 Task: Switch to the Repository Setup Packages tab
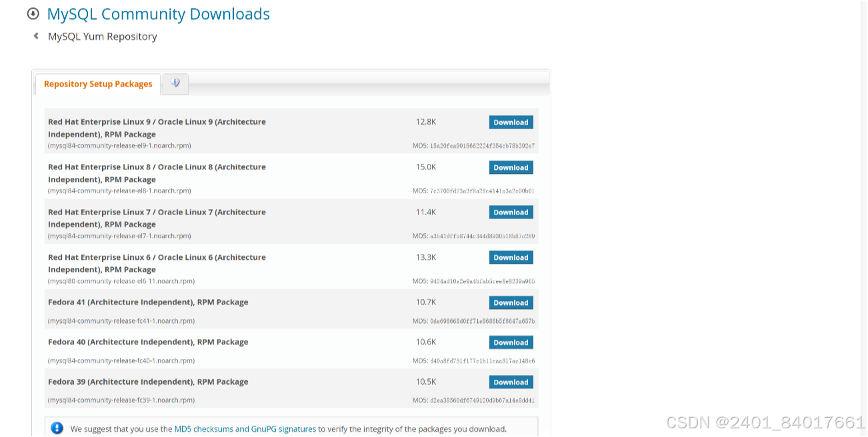[97, 83]
